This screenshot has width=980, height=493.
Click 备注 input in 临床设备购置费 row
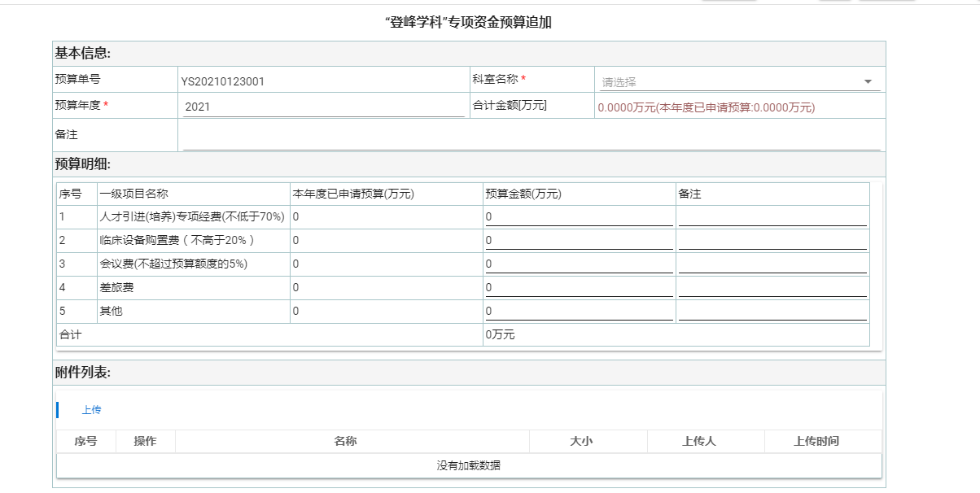click(772, 241)
